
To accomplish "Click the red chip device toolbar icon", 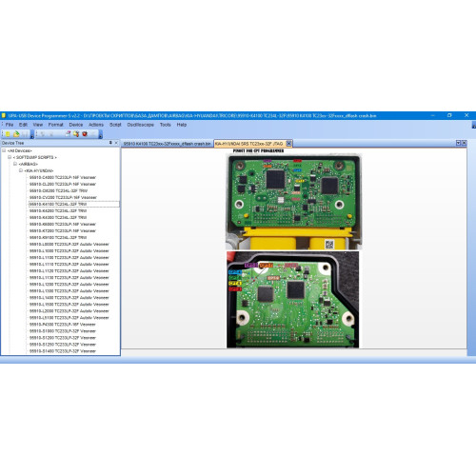I will 85,134.
